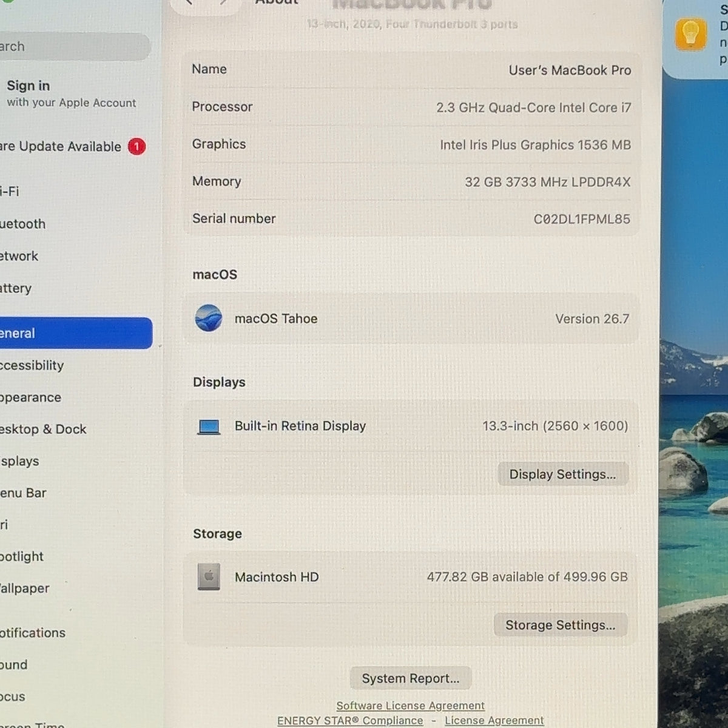Select Displays in the sidebar

coord(19,461)
